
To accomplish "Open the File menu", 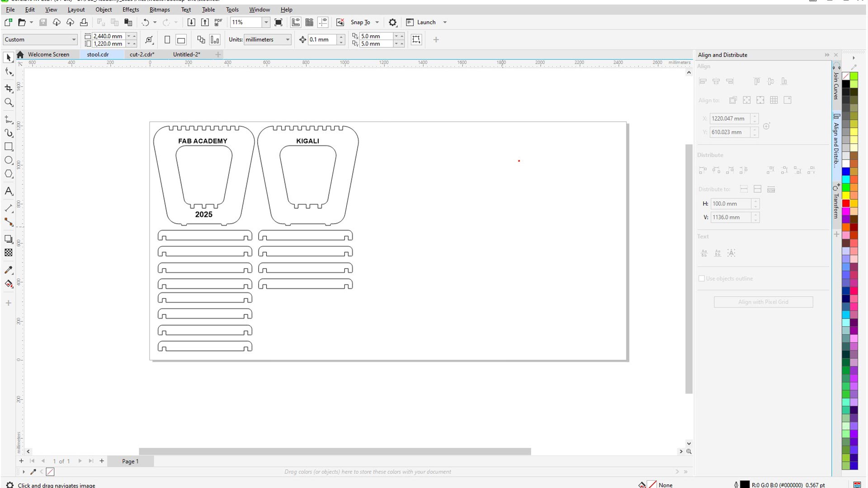I will (x=10, y=9).
